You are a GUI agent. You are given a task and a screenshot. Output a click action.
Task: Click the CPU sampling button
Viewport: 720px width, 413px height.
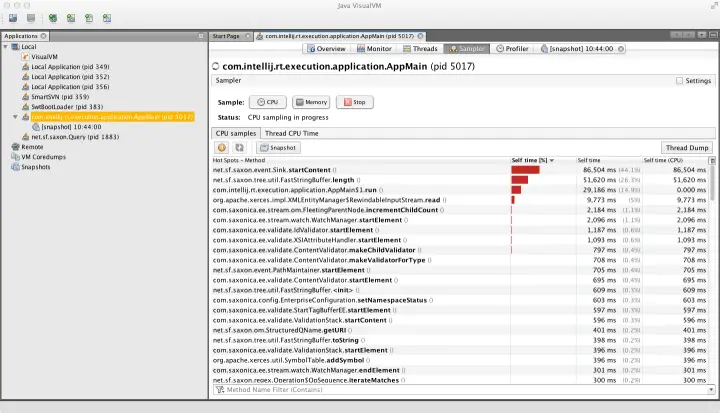268,102
